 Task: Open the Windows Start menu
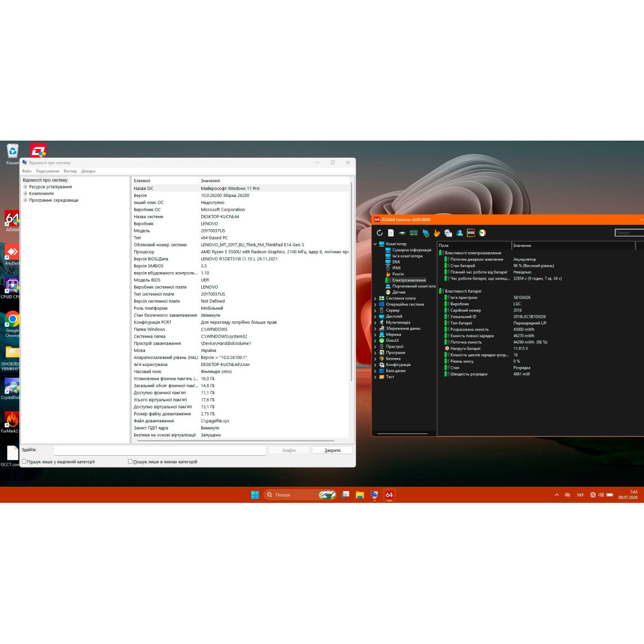pos(255,495)
